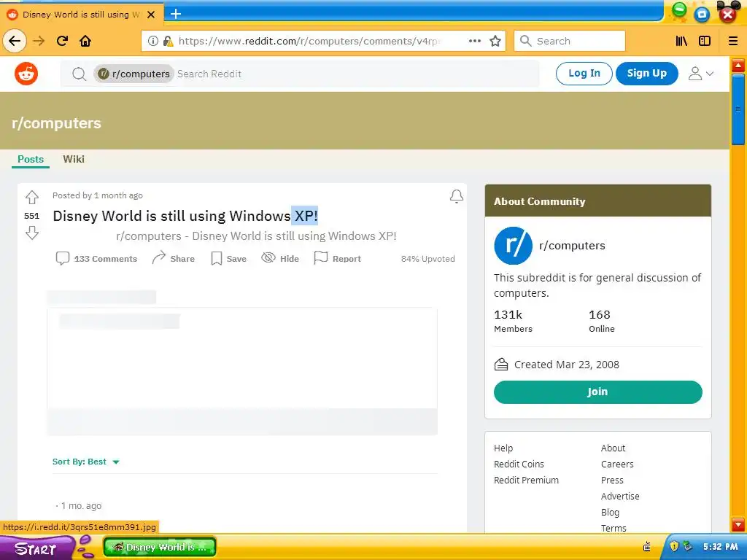Open the Library toolbar icon

(682, 41)
